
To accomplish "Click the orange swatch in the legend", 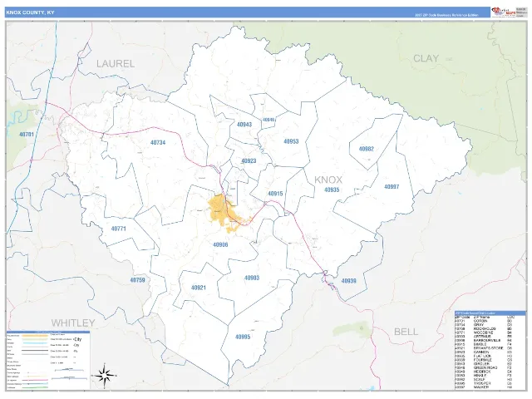I will coord(35,336).
